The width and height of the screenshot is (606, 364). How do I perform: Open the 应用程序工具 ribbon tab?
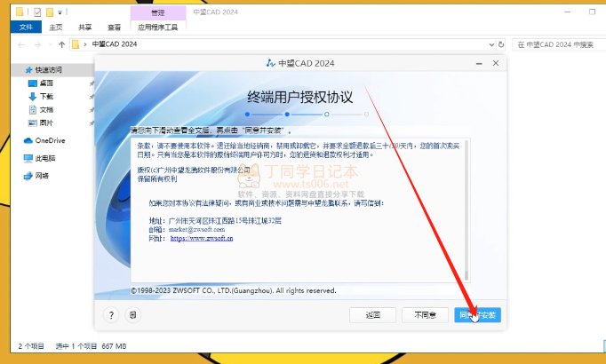(x=157, y=27)
